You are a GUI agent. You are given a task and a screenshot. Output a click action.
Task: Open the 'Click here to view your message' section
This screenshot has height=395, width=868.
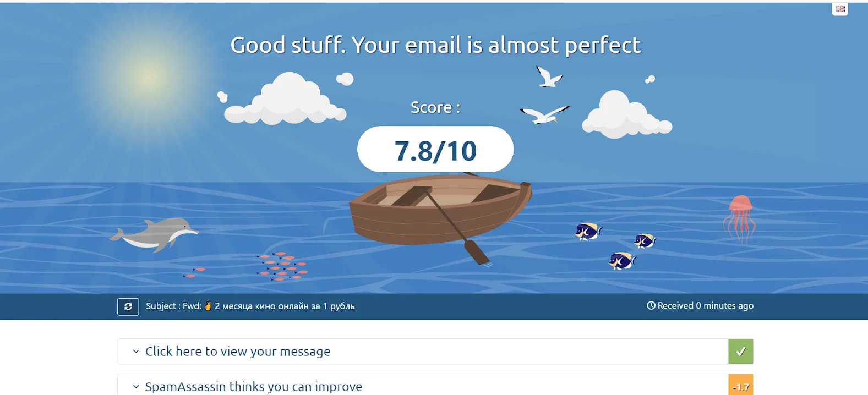(x=238, y=352)
